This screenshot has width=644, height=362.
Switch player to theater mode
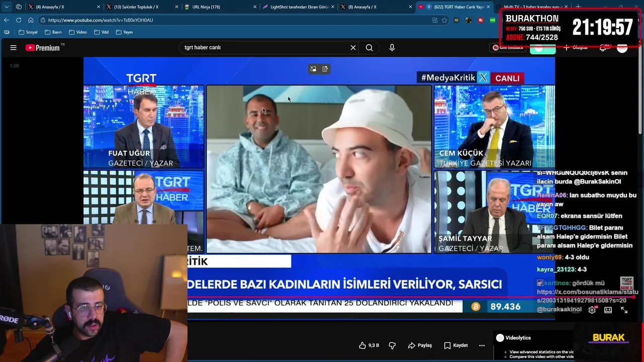coord(608,310)
